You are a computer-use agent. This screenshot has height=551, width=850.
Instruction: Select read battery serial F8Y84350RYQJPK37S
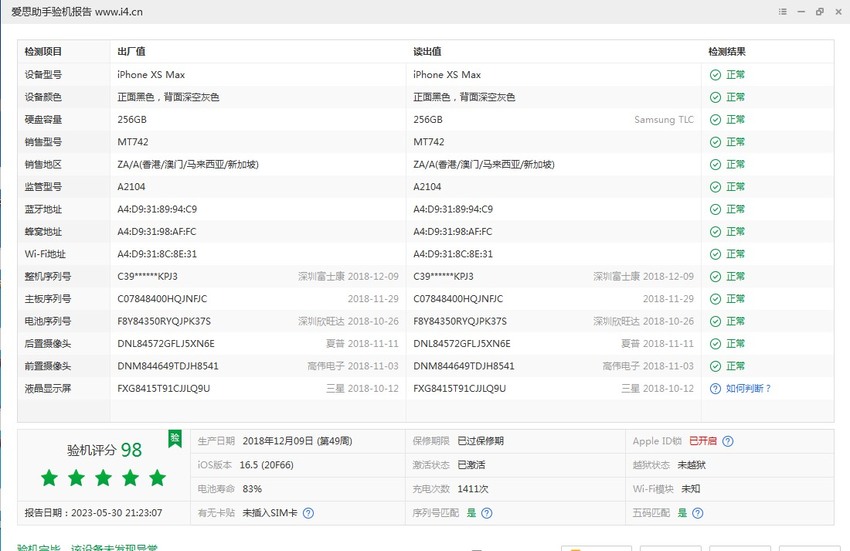[460, 322]
